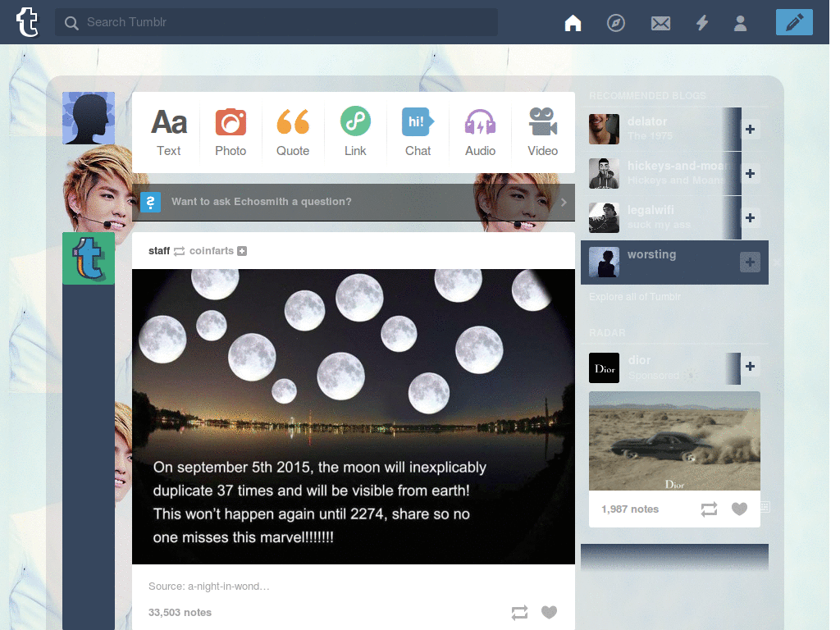Click the keyboard icon beside radar post
The image size is (840, 630).
[765, 506]
